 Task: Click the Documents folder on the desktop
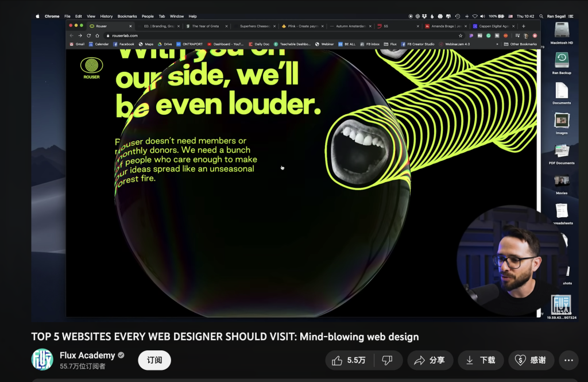click(561, 92)
